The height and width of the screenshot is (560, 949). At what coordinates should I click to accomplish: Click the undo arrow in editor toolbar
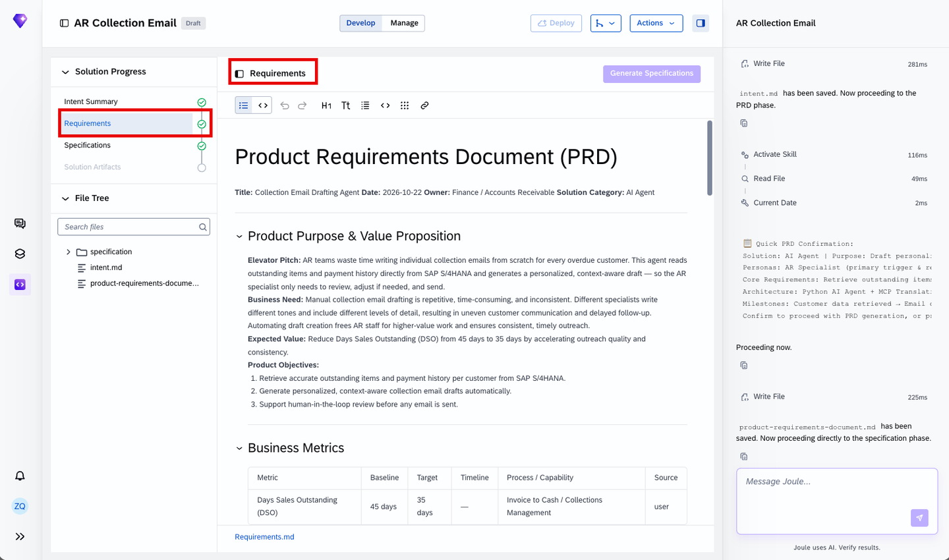(x=285, y=105)
